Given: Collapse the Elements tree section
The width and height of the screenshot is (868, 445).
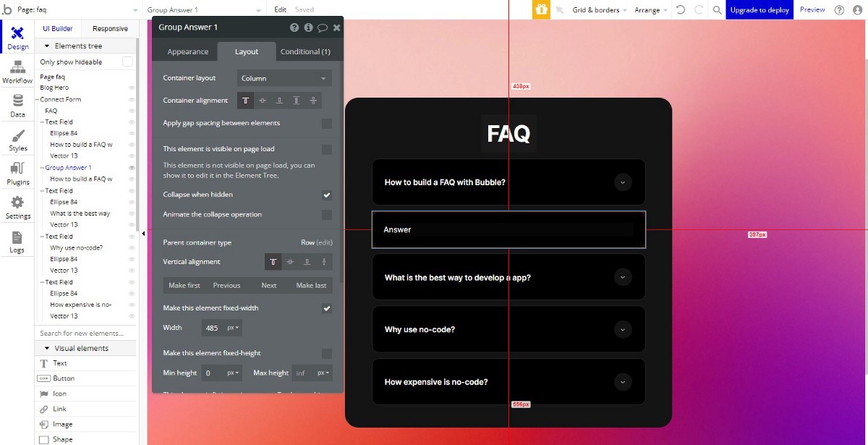Looking at the screenshot, I should pyautogui.click(x=47, y=46).
